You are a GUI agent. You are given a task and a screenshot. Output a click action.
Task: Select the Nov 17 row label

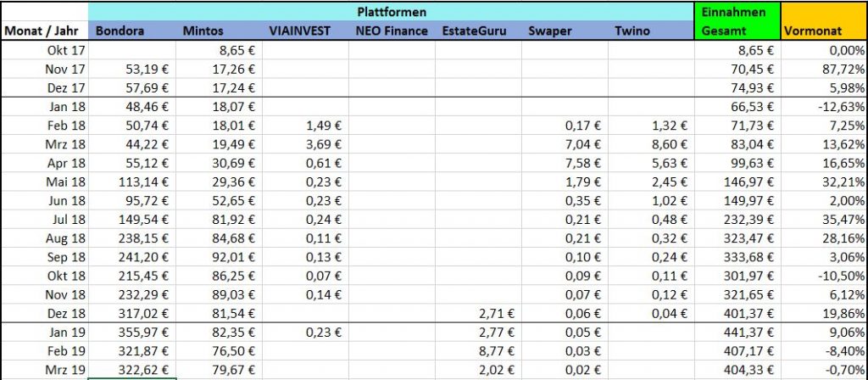pyautogui.click(x=44, y=69)
